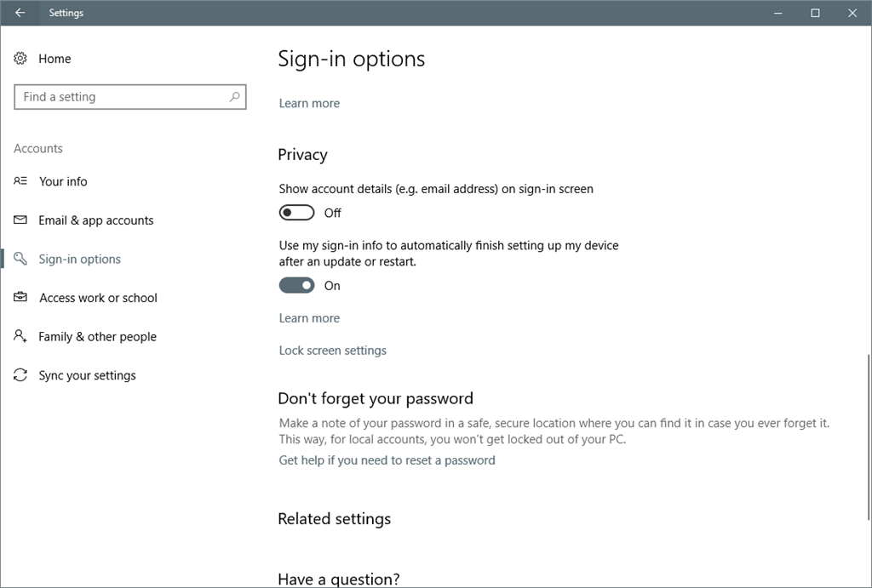Click the Sync your settings arrows icon

click(20, 375)
